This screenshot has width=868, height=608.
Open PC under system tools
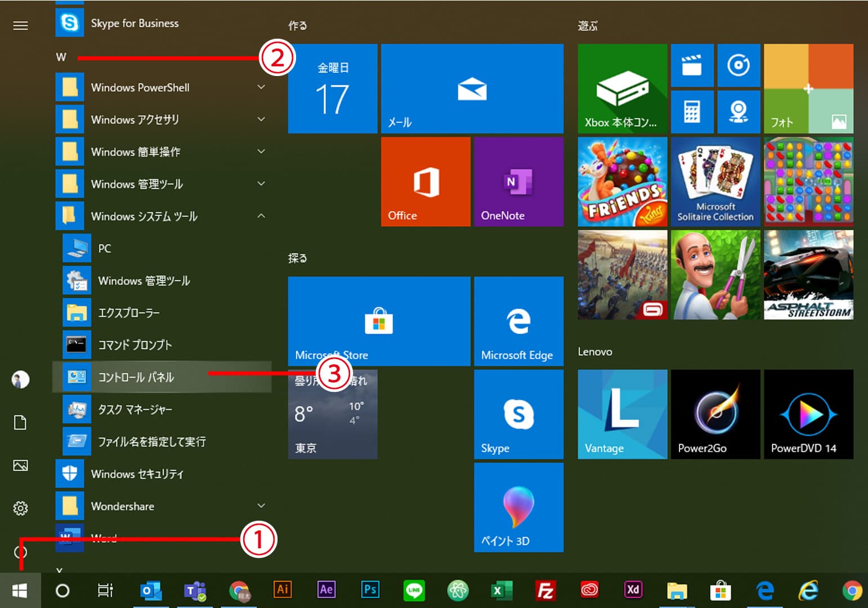[162, 248]
